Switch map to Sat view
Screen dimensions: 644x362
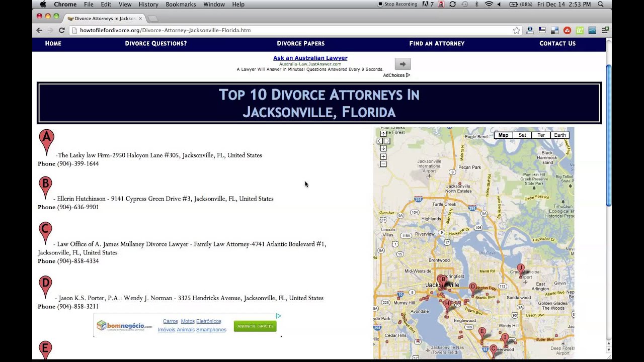[522, 135]
